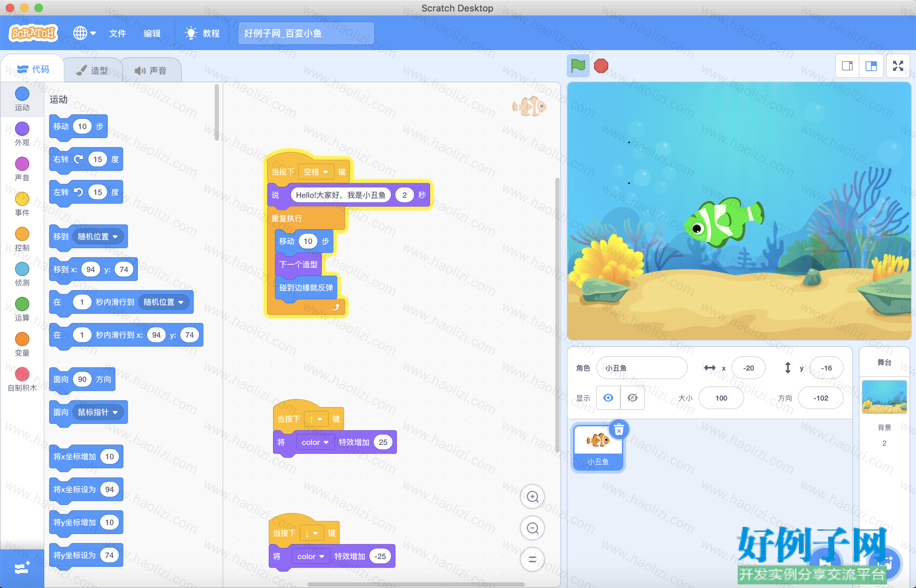Open color effect dropdown in 增加 -25 block
The height and width of the screenshot is (588, 916).
[x=311, y=556]
